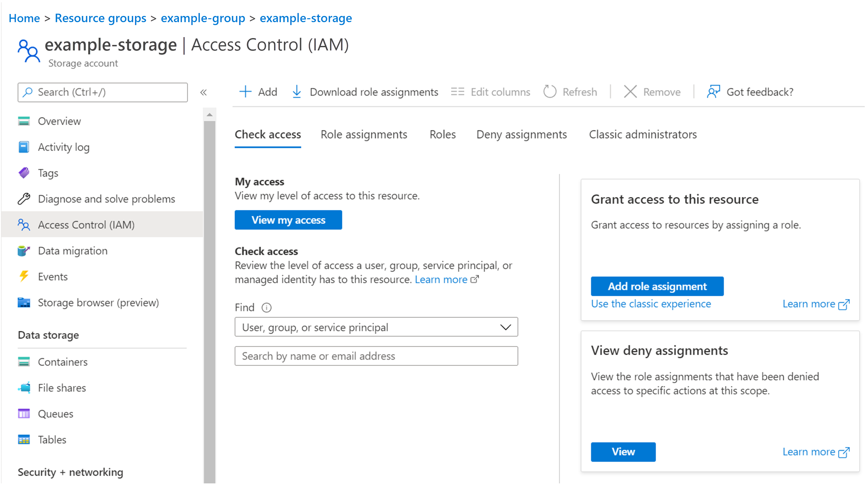Click the plus icon for Add
The height and width of the screenshot is (485, 868).
245,92
